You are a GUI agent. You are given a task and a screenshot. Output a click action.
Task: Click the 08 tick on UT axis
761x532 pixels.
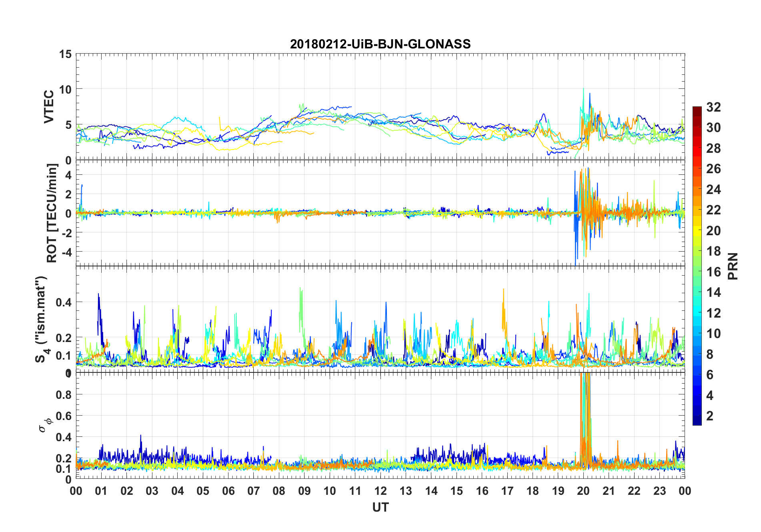(279, 491)
